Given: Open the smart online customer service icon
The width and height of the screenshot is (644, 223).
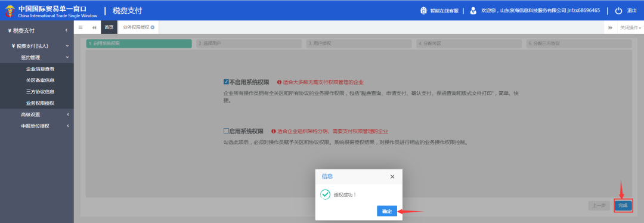Looking at the screenshot, I should (x=424, y=11).
